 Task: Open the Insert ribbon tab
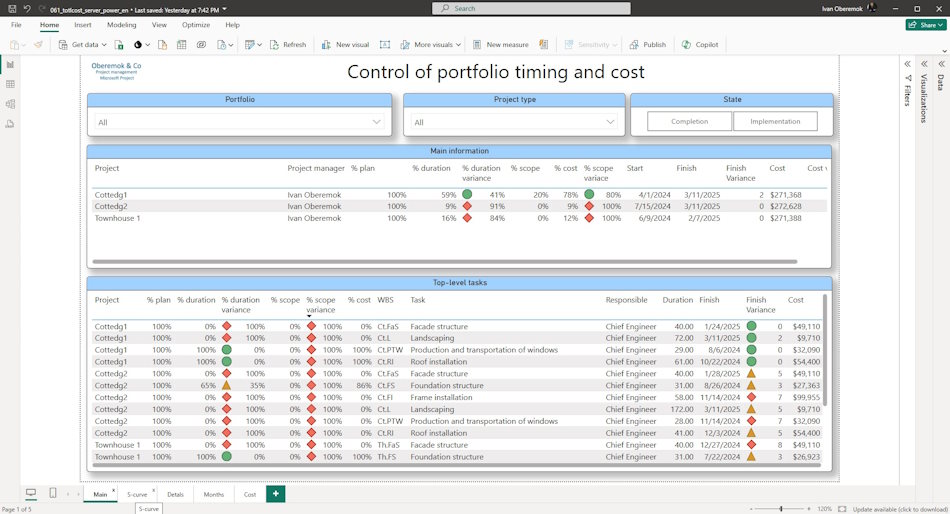pyautogui.click(x=82, y=25)
